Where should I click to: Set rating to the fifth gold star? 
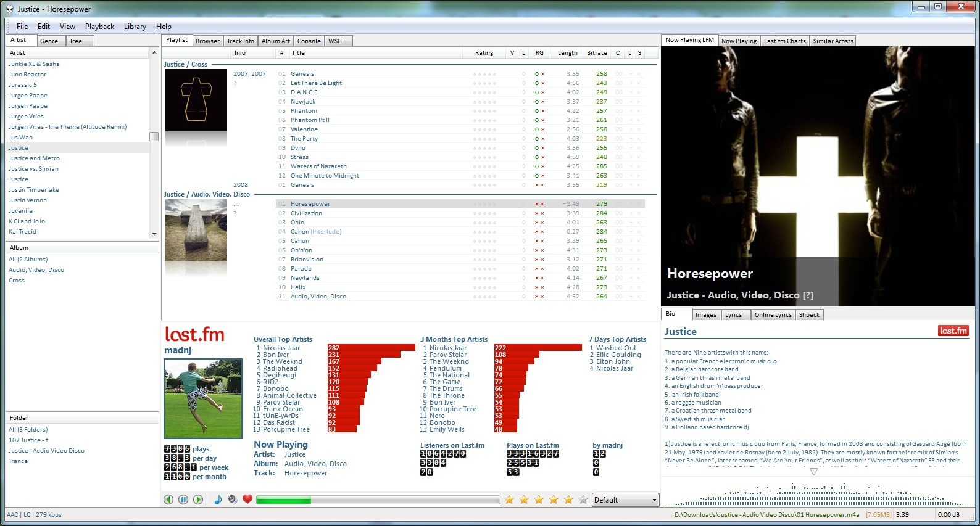pos(568,499)
